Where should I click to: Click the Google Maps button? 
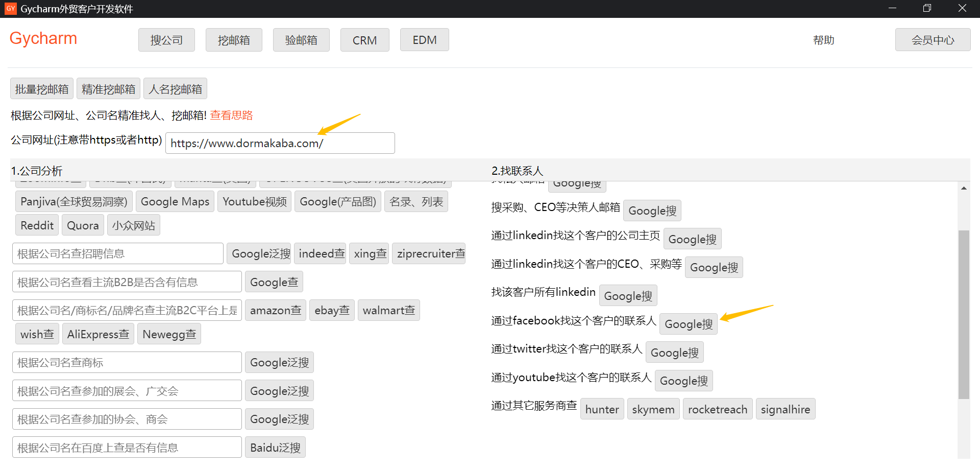175,201
